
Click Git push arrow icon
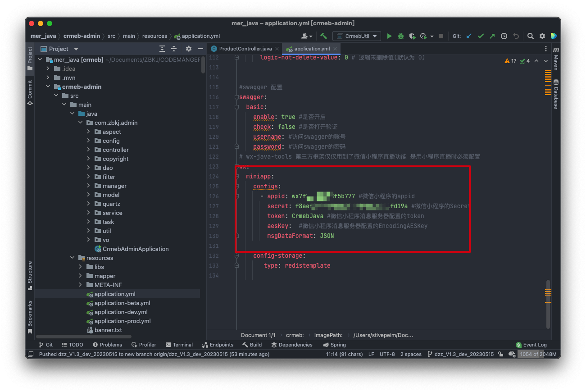coord(492,36)
